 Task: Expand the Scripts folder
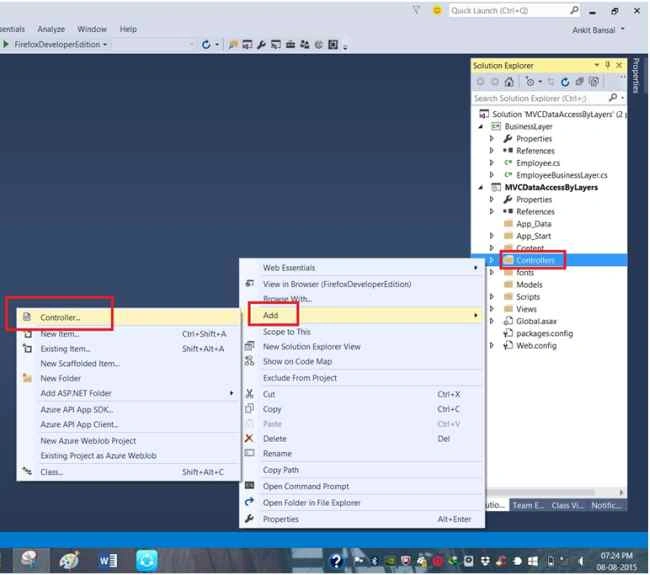pos(492,296)
